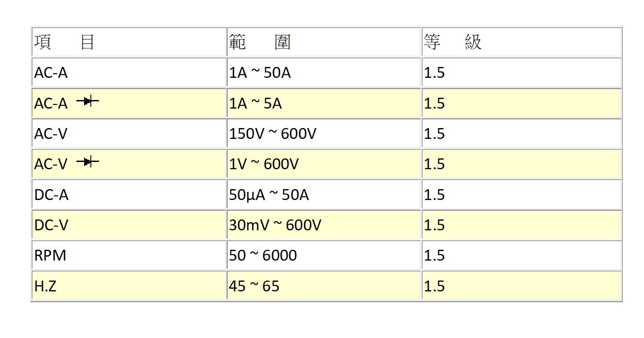644x338 pixels.
Task: Select the RPM item cell
Action: pos(50,256)
